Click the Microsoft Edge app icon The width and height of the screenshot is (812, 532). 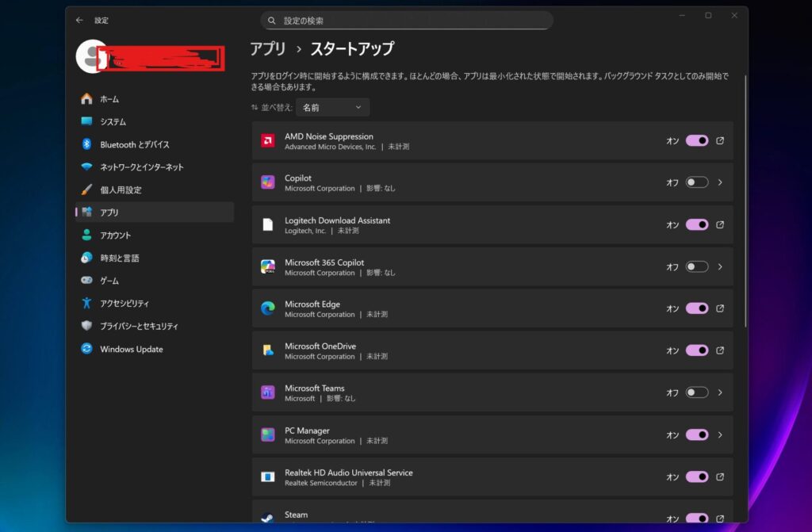pyautogui.click(x=267, y=309)
